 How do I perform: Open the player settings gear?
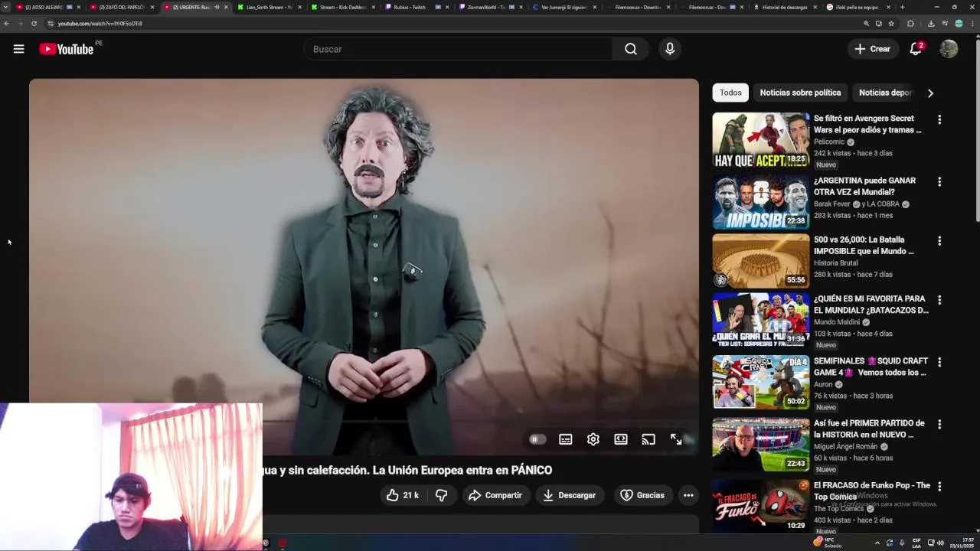(593, 439)
